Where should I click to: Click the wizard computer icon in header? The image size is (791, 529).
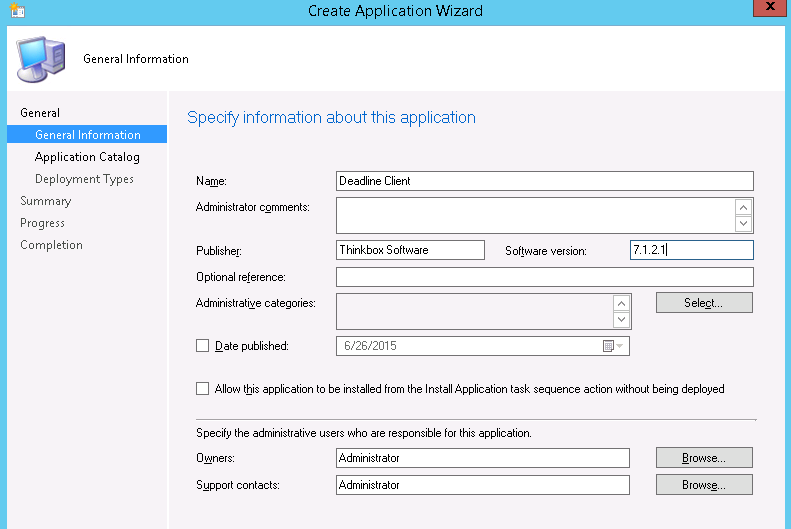click(41, 58)
